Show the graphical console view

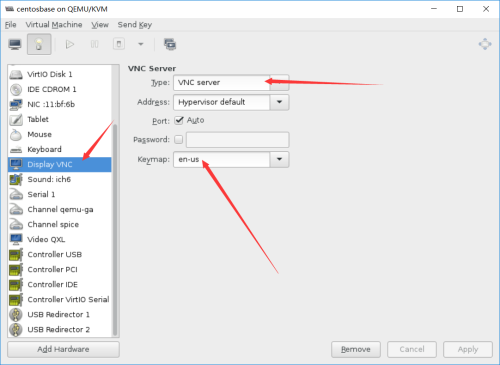[15, 44]
